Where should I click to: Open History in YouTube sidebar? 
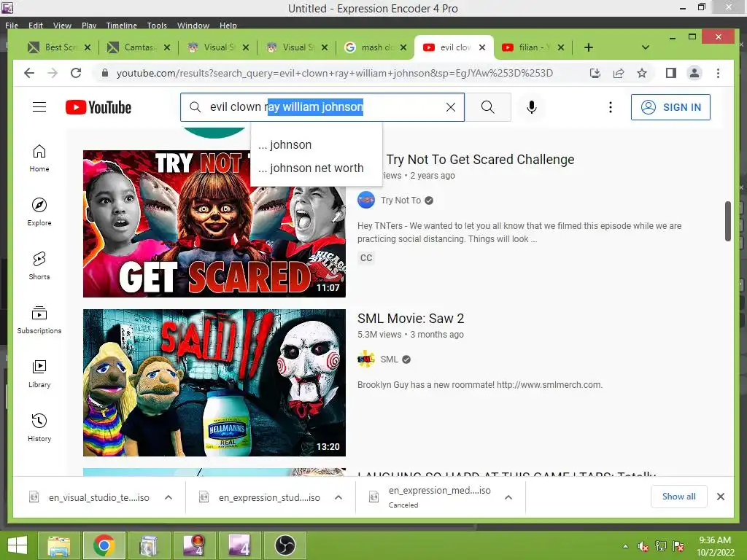coord(39,427)
